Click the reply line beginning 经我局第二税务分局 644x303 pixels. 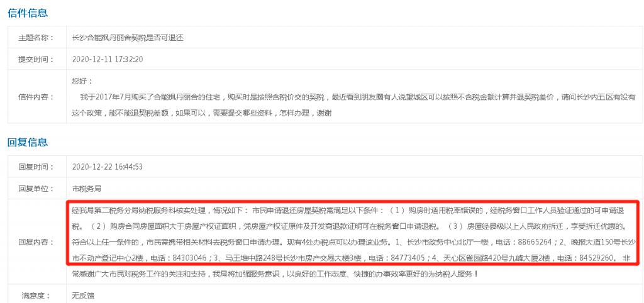point(348,211)
